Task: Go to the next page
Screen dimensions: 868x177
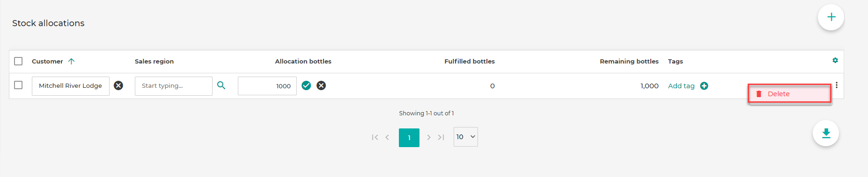Action: click(428, 137)
